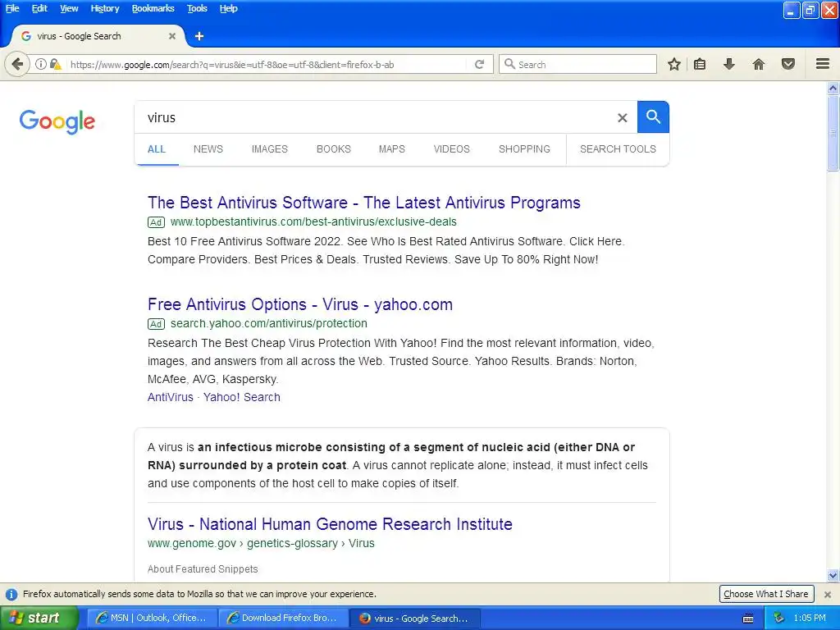Switch to 'virus - Google Search' taskbar button
840x630 pixels.
pyautogui.click(x=414, y=619)
